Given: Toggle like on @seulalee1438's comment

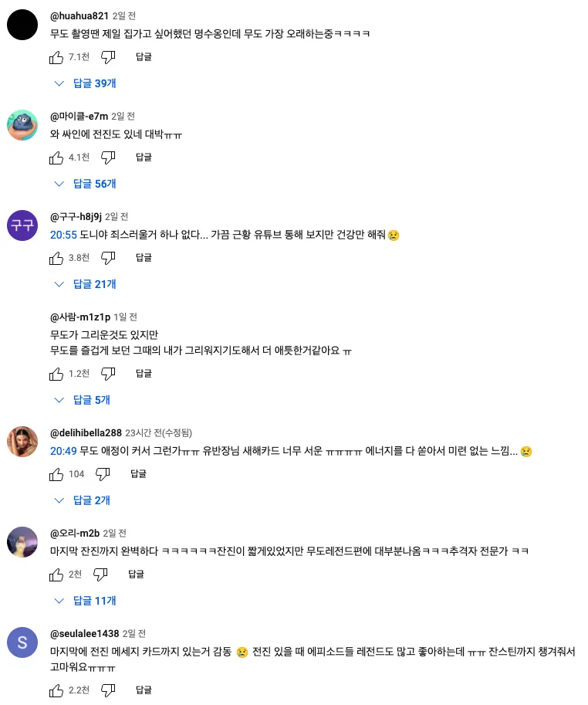Looking at the screenshot, I should coord(56,690).
